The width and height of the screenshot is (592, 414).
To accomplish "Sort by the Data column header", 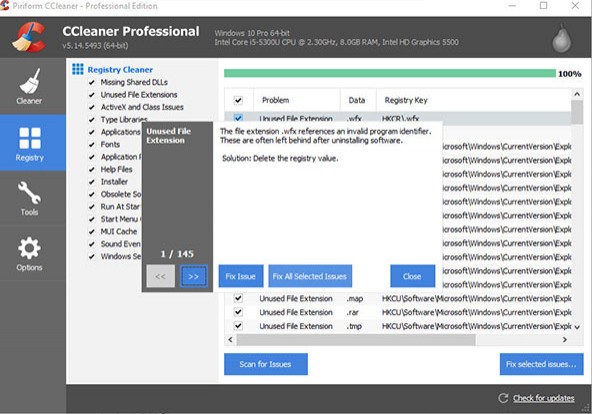I will pos(358,100).
